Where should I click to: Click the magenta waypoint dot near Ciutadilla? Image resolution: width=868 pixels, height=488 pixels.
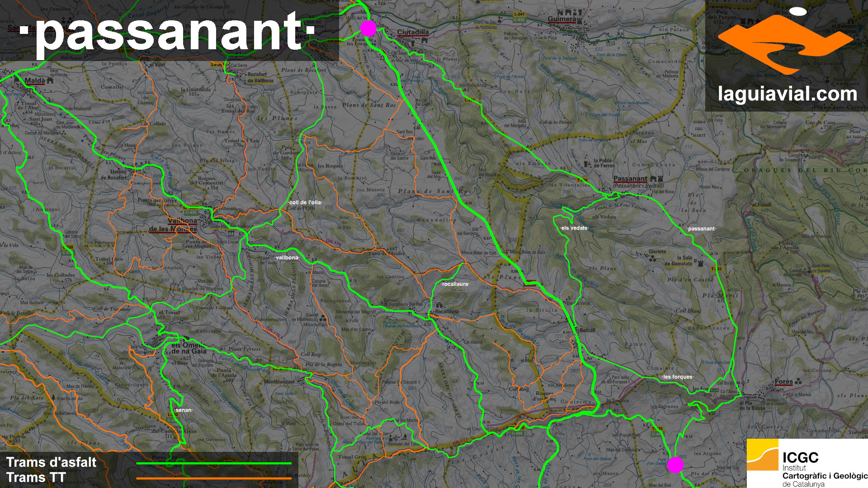pyautogui.click(x=368, y=28)
